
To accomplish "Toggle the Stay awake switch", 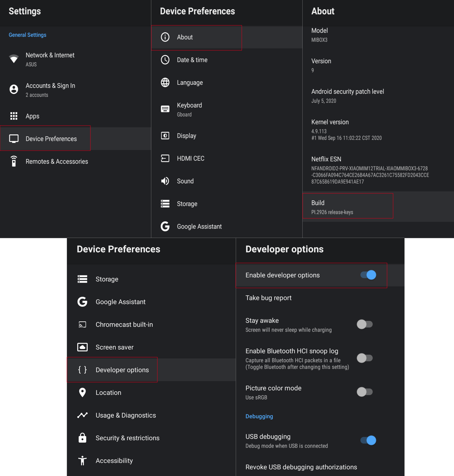I will tap(365, 324).
